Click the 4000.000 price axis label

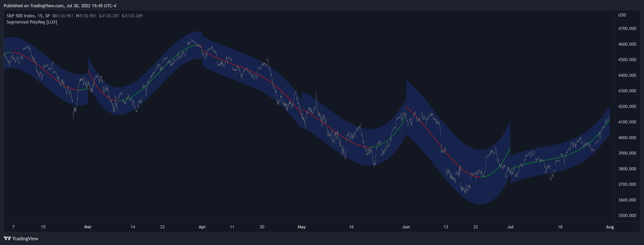[x=627, y=138]
